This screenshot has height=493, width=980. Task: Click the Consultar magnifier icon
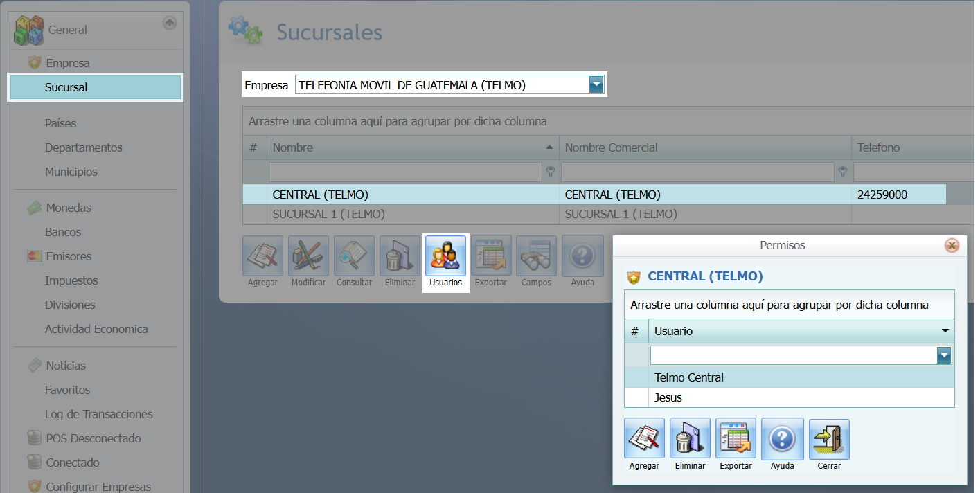353,262
